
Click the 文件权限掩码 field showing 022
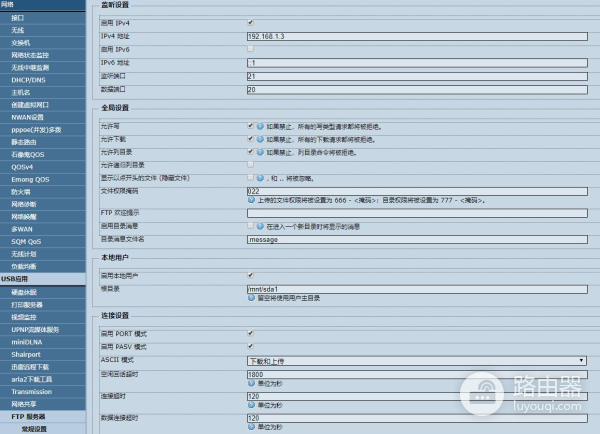click(x=417, y=191)
